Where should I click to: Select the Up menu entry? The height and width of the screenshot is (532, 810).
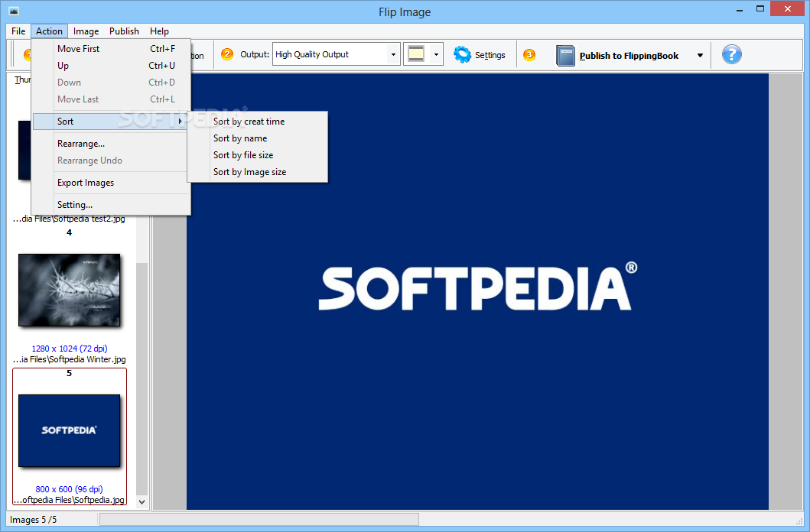coord(111,66)
